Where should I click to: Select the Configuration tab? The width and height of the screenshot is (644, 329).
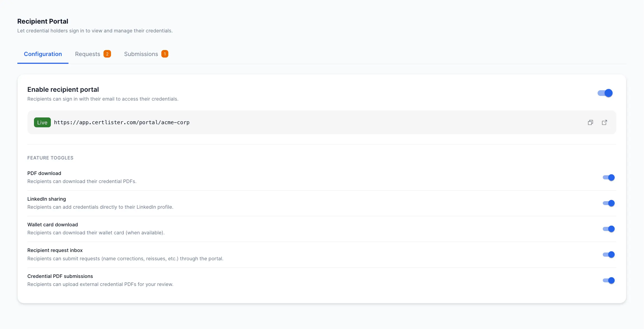click(43, 54)
